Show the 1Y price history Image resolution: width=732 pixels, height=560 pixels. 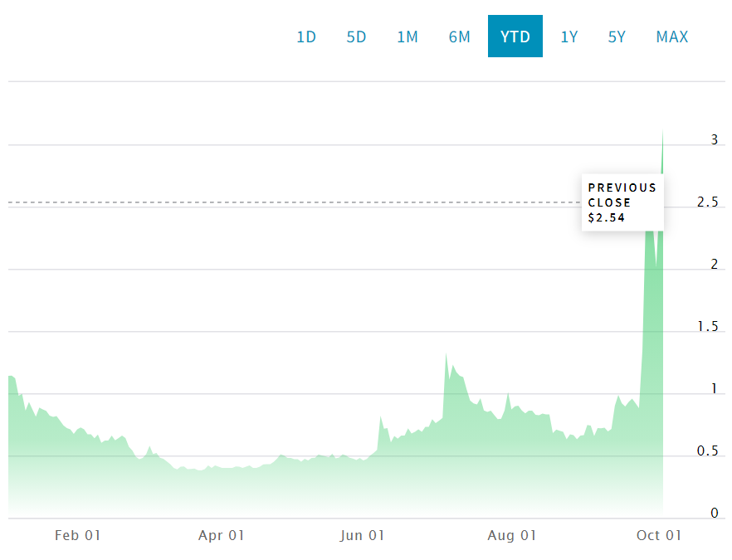569,37
